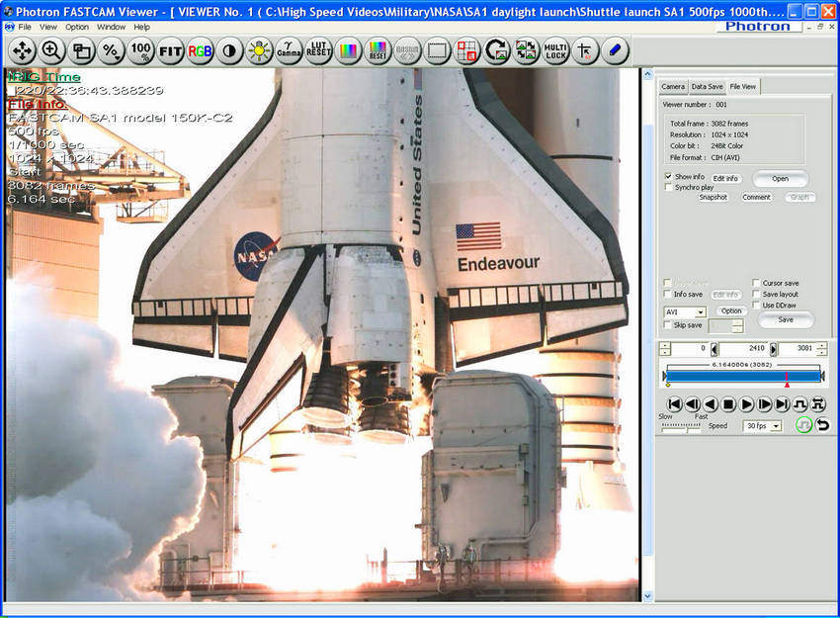The image size is (840, 618).
Task: Click the square-wave icon with arrows
Action: tap(818, 404)
